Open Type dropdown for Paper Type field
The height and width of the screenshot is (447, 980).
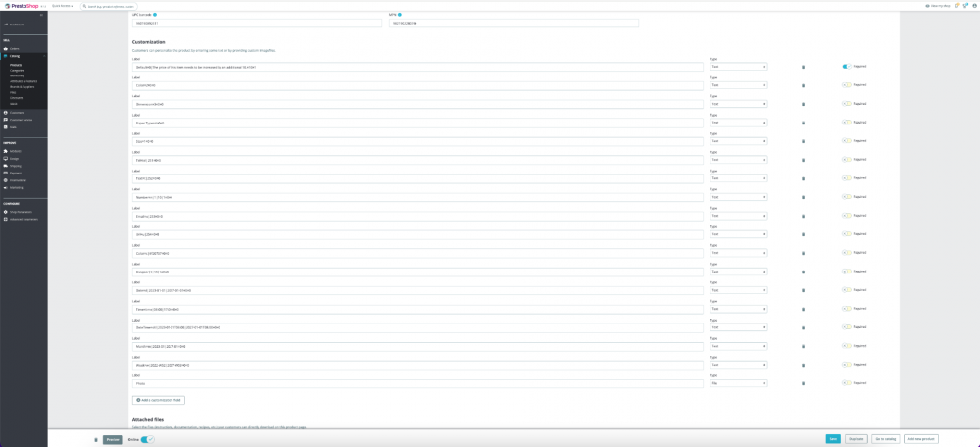(738, 123)
